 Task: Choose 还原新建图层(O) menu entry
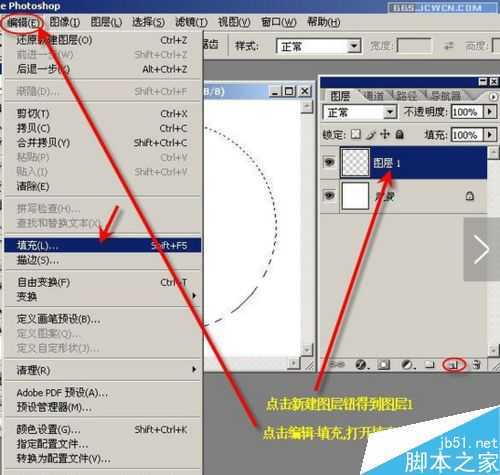103,40
